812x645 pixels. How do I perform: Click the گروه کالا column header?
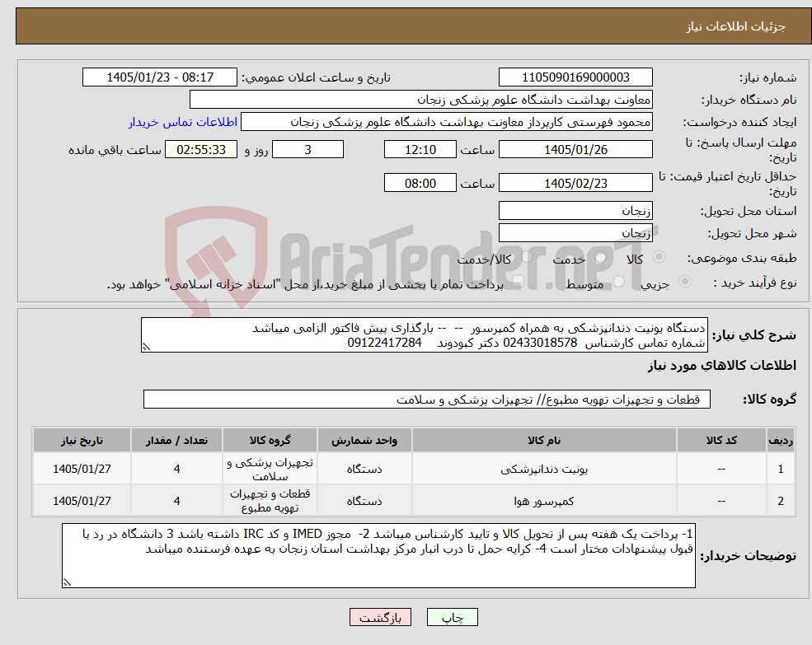(270, 440)
